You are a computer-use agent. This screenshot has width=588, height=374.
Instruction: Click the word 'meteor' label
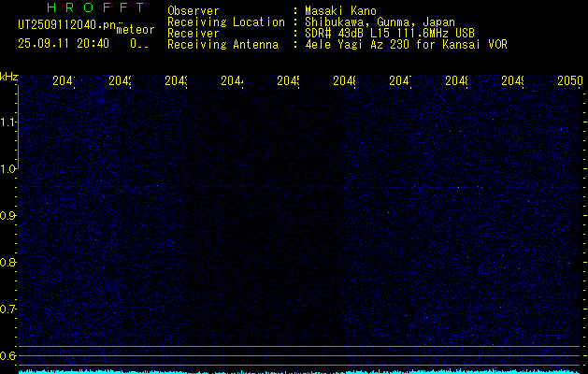[x=136, y=30]
